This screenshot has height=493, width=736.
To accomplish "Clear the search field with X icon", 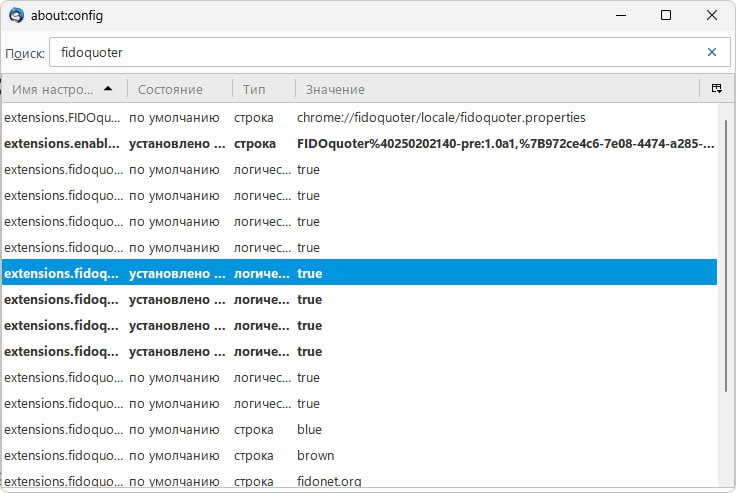I will pos(712,52).
